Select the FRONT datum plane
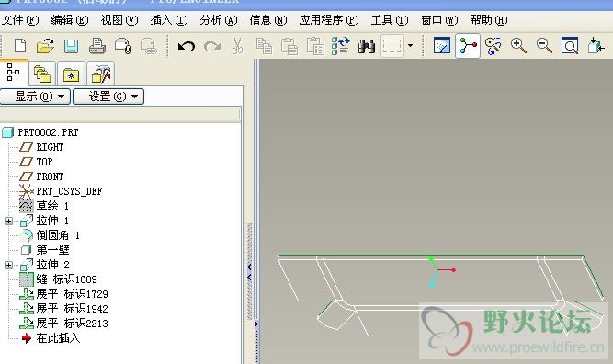 click(50, 176)
